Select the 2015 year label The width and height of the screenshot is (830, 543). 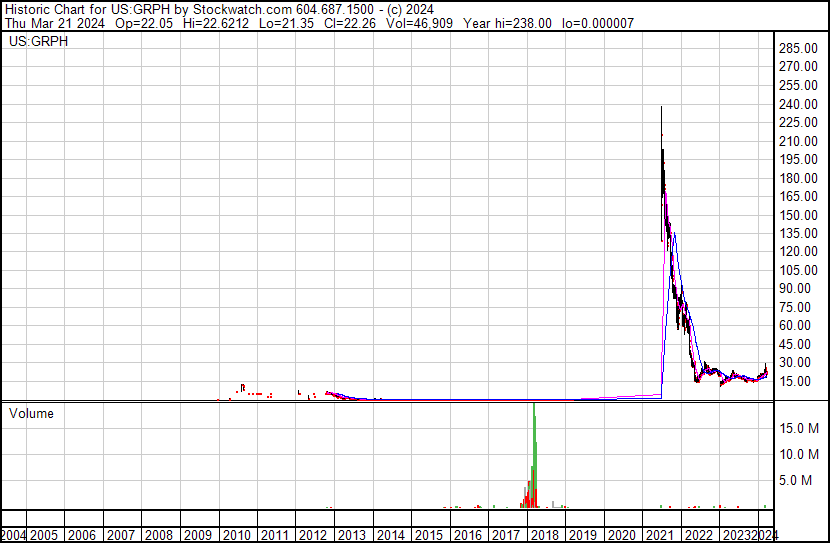click(430, 535)
